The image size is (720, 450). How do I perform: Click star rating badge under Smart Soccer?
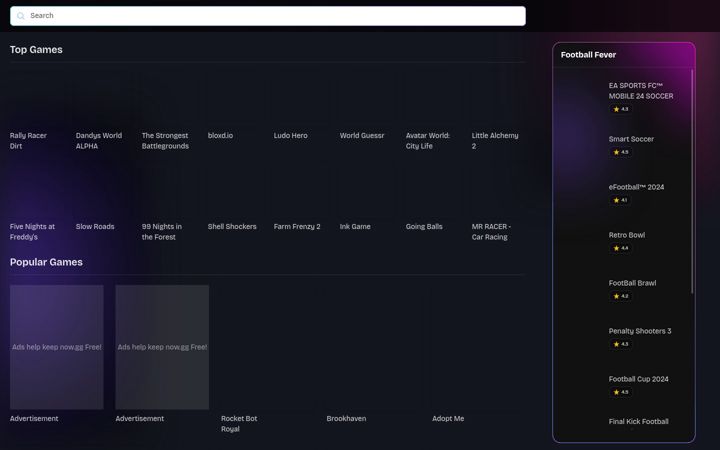click(620, 152)
